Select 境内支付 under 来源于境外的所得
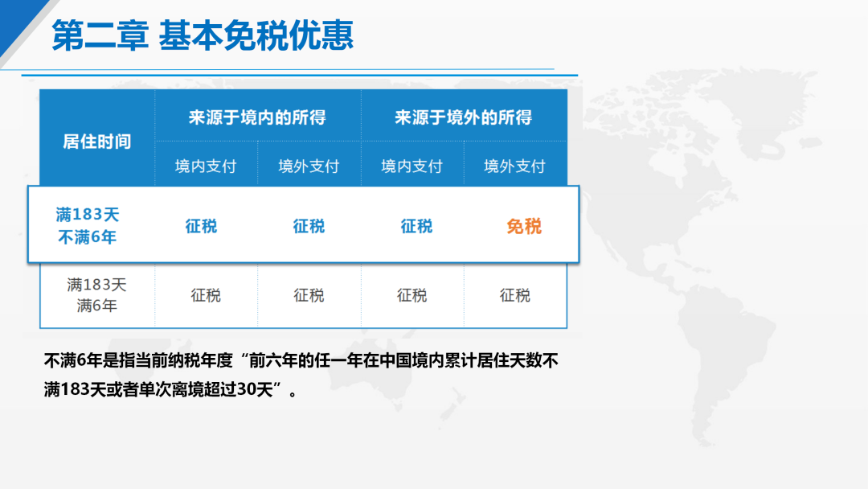Viewport: 868px width, 489px height. (x=411, y=166)
